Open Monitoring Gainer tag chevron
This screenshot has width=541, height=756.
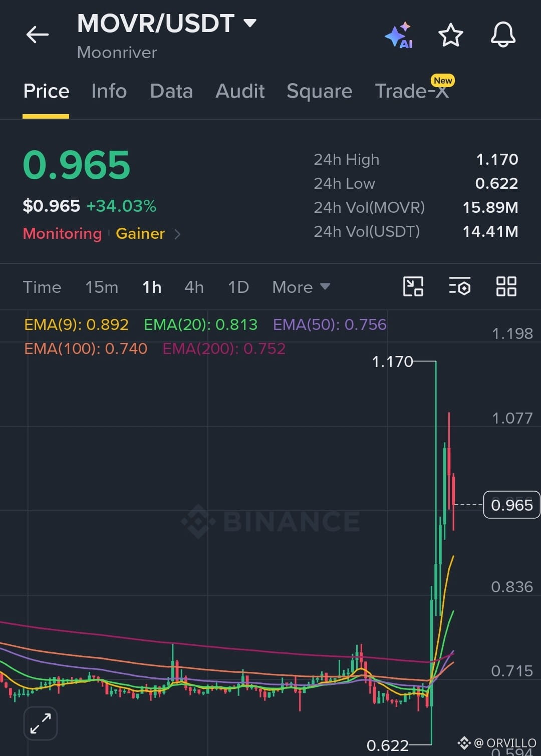[x=177, y=234]
